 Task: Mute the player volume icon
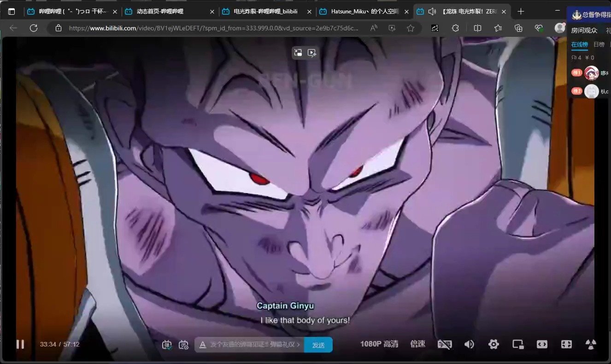[x=469, y=344]
